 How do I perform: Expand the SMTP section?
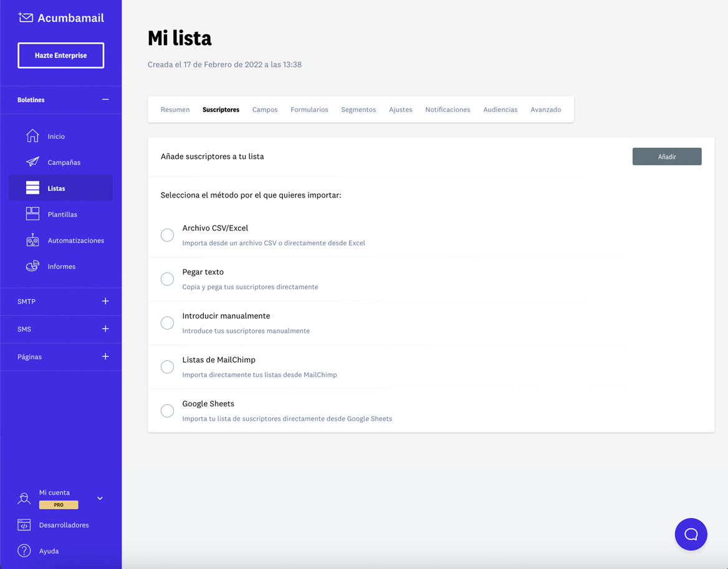pos(105,301)
